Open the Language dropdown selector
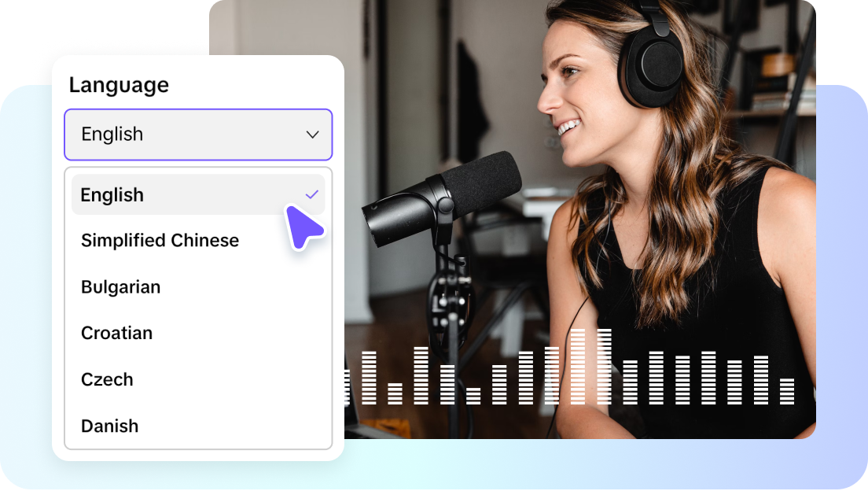Screen dimensions: 868x491 coord(198,135)
